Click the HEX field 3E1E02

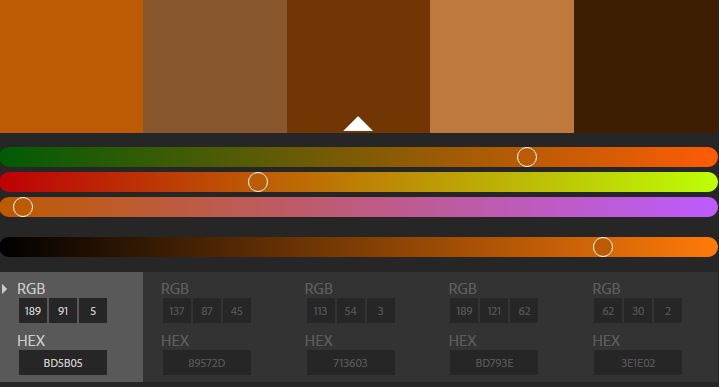638,363
